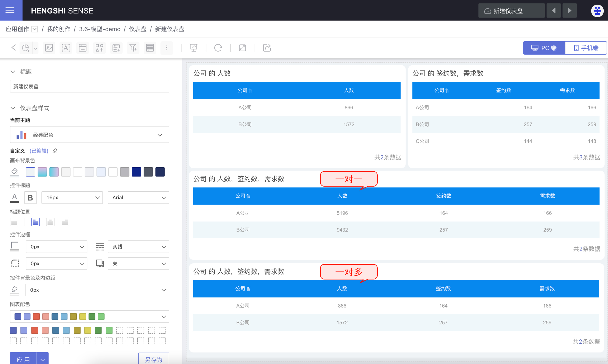608x364 pixels.
Task: Sort by 签约数 in top-right table
Action: click(x=503, y=91)
